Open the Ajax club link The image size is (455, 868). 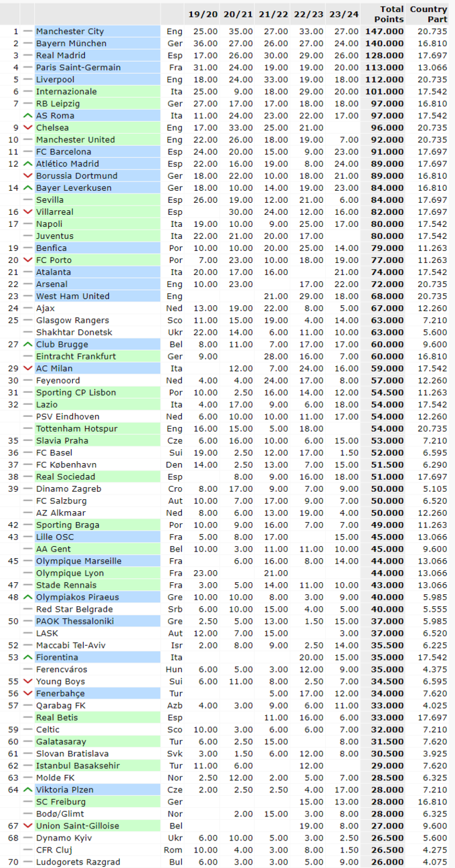(x=45, y=309)
